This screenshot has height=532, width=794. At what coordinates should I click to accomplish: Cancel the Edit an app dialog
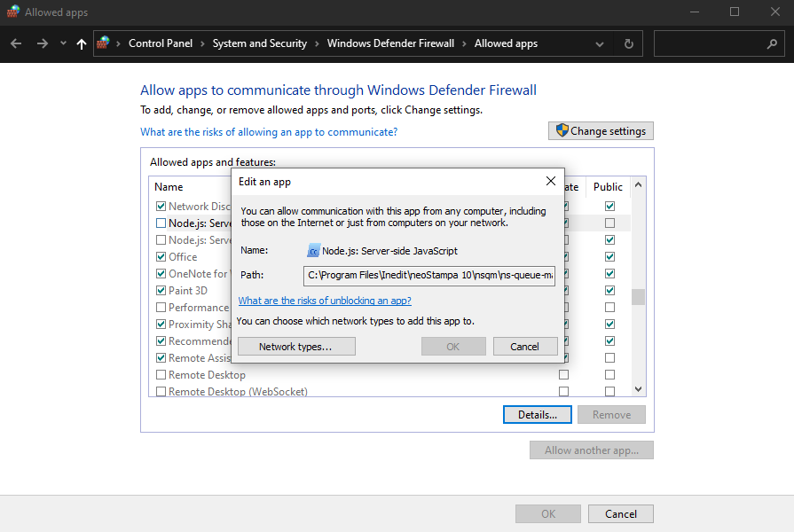[x=525, y=347]
